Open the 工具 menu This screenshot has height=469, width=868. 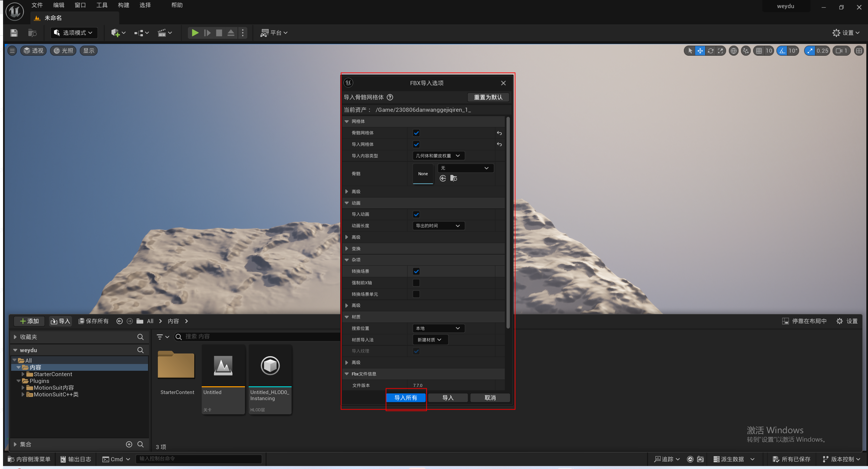102,5
